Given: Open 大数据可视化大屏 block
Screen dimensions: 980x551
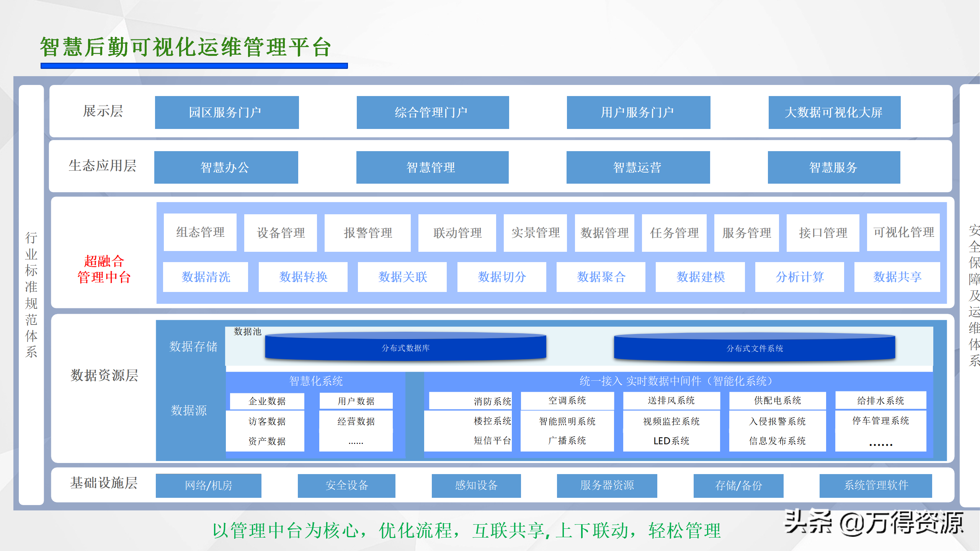Looking at the screenshot, I should [834, 112].
